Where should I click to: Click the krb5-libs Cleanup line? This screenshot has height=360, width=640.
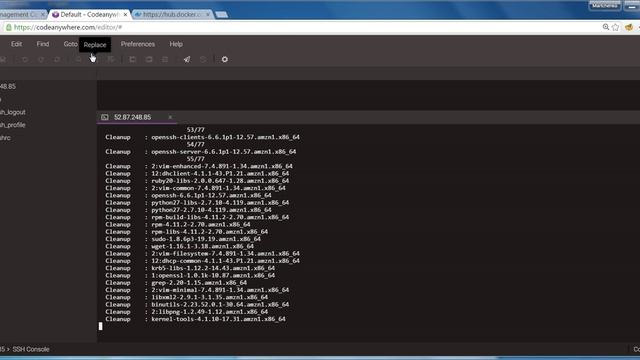pyautogui.click(x=190, y=268)
